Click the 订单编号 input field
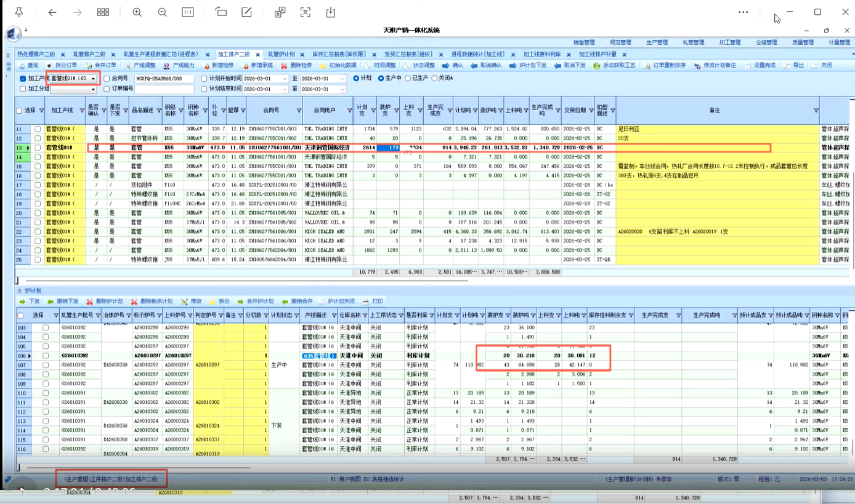Image resolution: width=855 pixels, height=504 pixels. (x=164, y=89)
